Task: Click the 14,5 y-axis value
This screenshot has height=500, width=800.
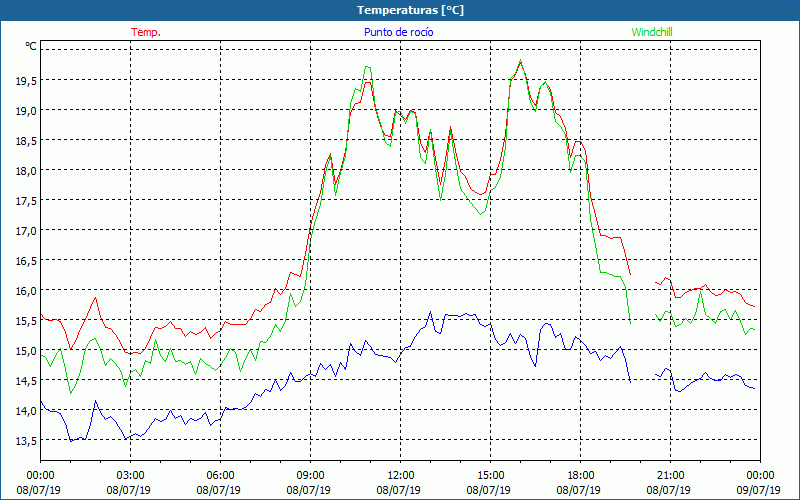Action: point(26,381)
